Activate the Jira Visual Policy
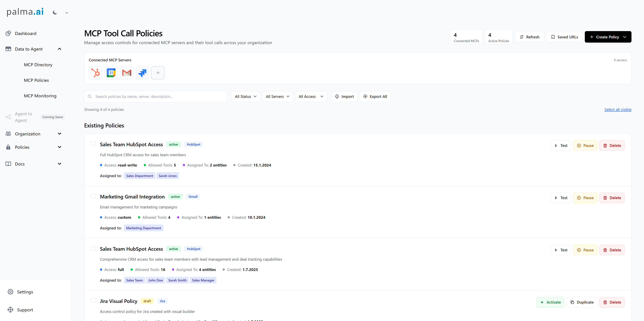The image size is (644, 321). click(550, 302)
